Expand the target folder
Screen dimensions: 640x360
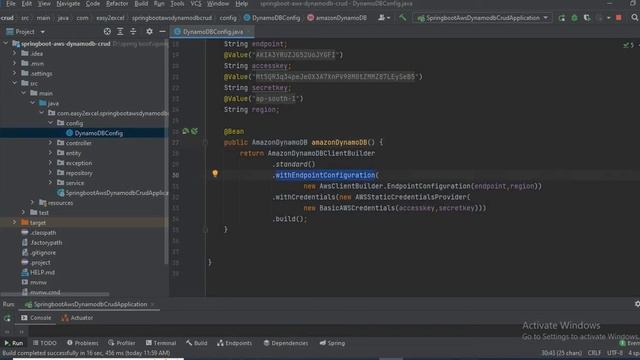point(15,222)
